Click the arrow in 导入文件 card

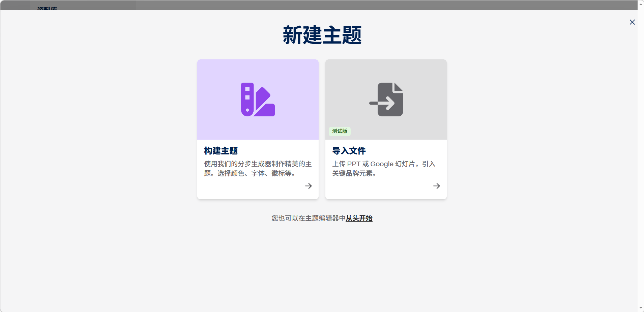[x=436, y=186]
